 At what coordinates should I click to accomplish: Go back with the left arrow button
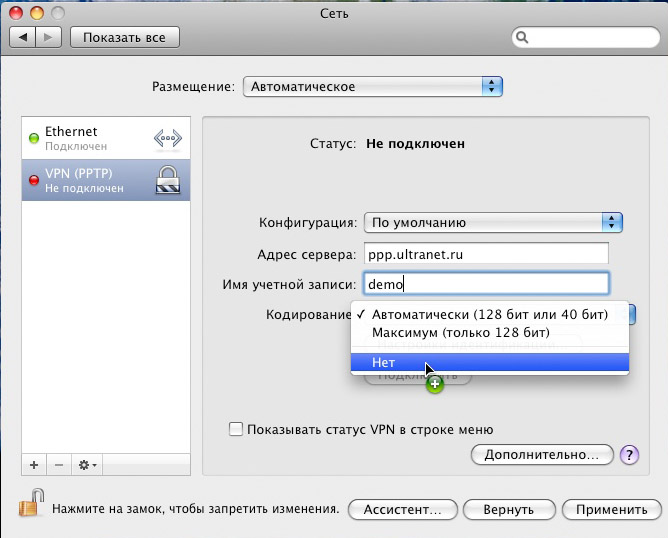pyautogui.click(x=23, y=37)
